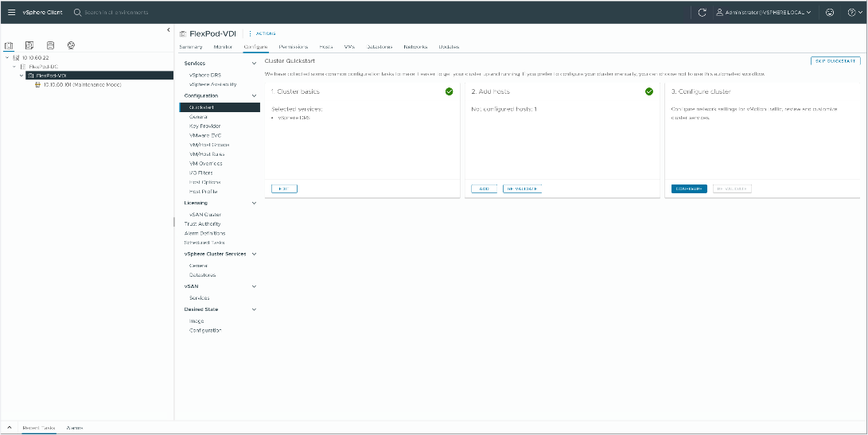
Task: Open the Recent Tasks bottom tab
Action: pyautogui.click(x=39, y=429)
